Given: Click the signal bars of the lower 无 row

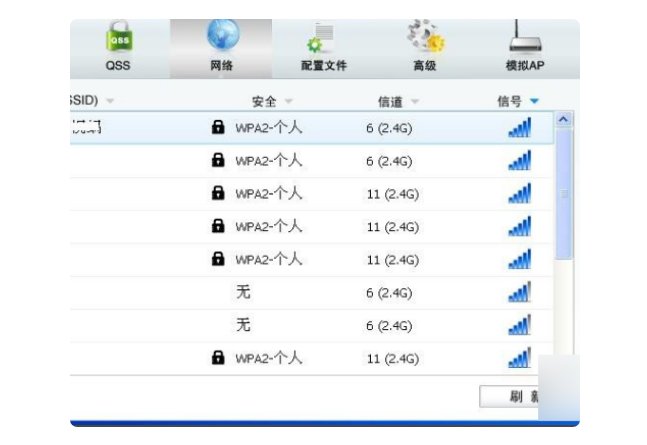Looking at the screenshot, I should click(x=520, y=325).
